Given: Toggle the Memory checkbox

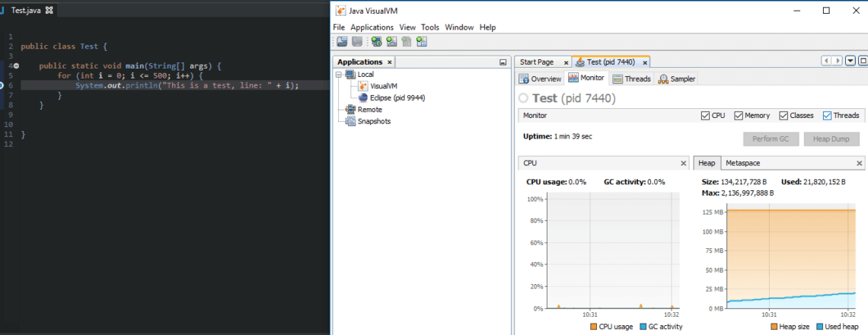Looking at the screenshot, I should click(739, 116).
